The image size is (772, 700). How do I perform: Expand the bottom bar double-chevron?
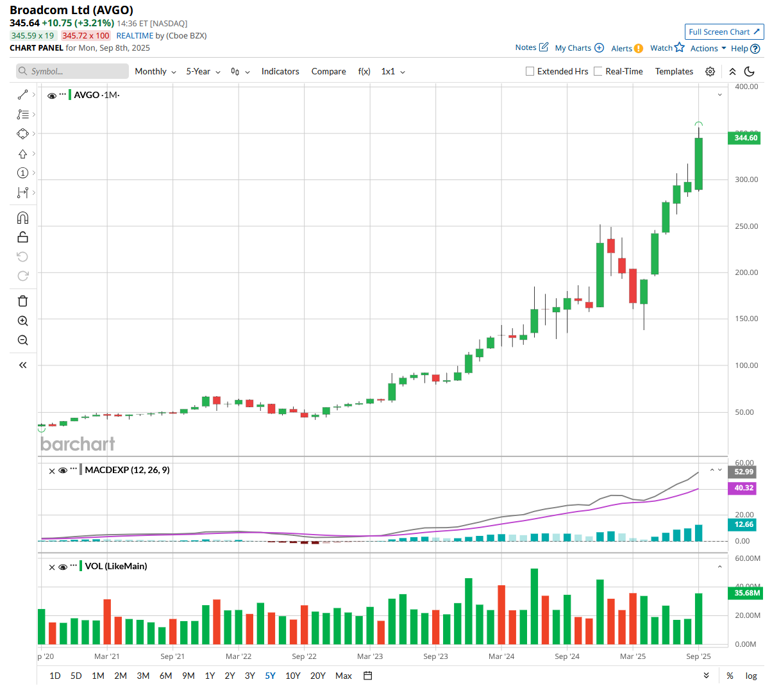tap(706, 676)
